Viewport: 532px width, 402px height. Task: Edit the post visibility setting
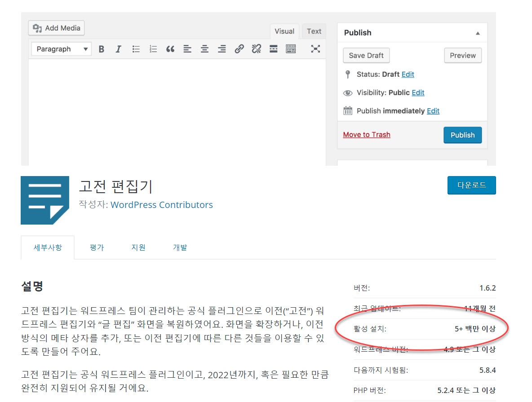click(x=418, y=93)
